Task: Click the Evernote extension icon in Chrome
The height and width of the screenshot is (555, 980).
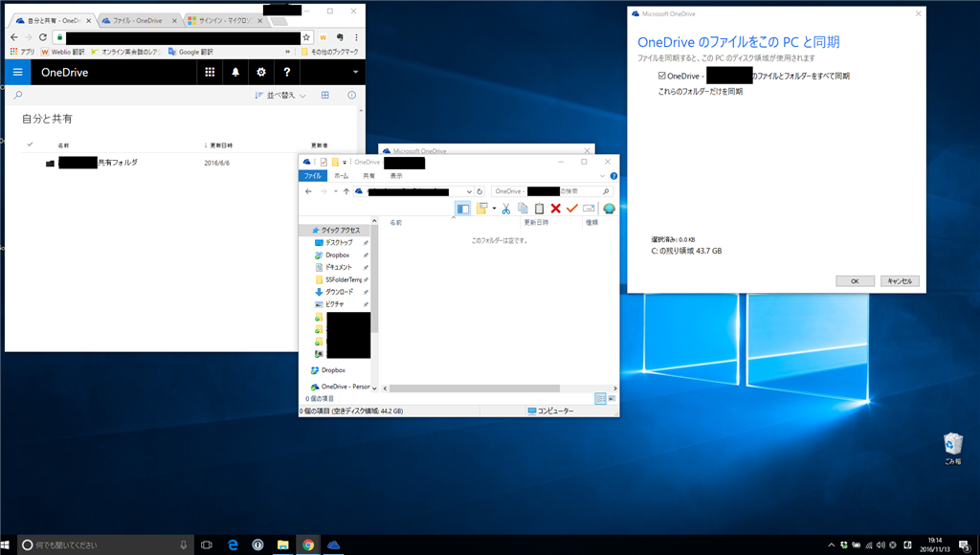Action: (340, 37)
